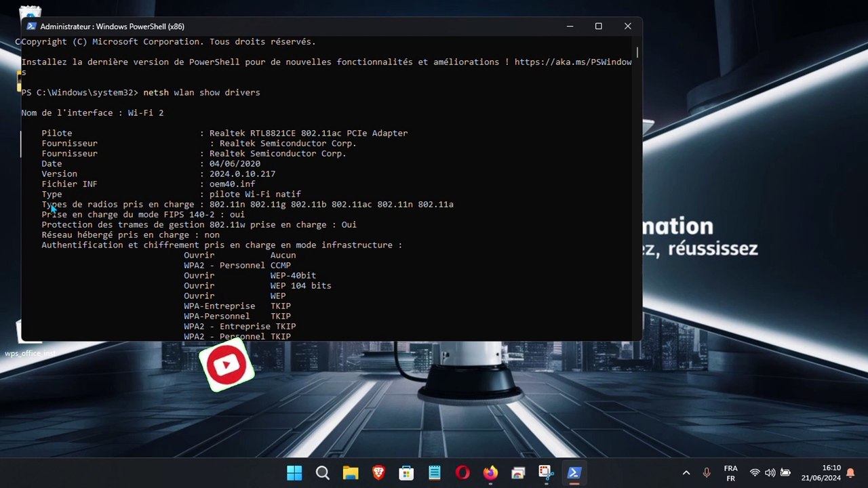This screenshot has width=868, height=488.
Task: Minimize the PowerShell window
Action: click(570, 26)
